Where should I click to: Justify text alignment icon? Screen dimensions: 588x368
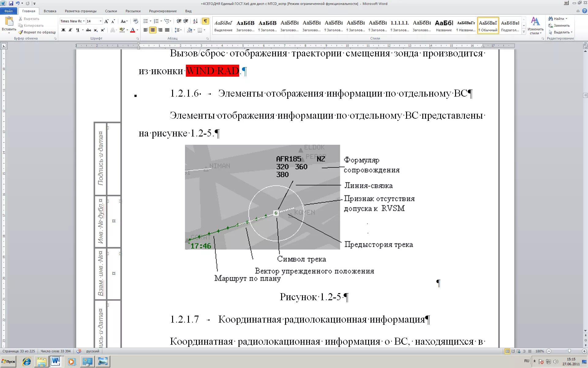pyautogui.click(x=167, y=30)
